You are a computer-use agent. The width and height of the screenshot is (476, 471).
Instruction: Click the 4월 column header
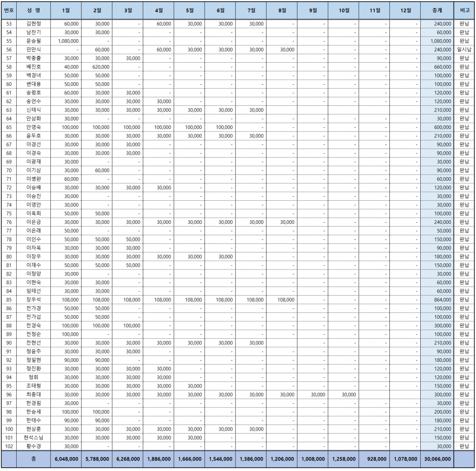(159, 10)
